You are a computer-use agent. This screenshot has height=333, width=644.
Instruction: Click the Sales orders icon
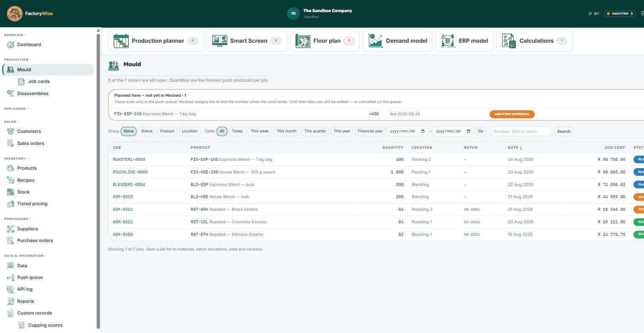pyautogui.click(x=10, y=143)
